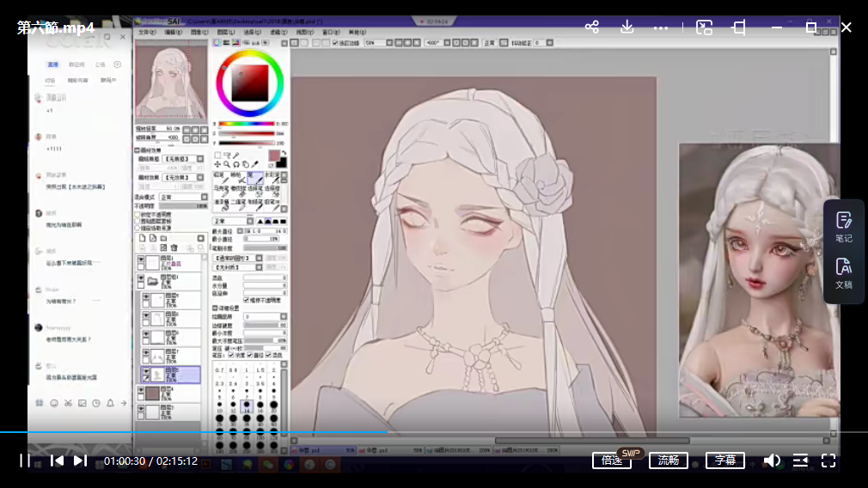Select the 喷枪 airbrush tool
This screenshot has height=488, width=868.
pos(238,178)
